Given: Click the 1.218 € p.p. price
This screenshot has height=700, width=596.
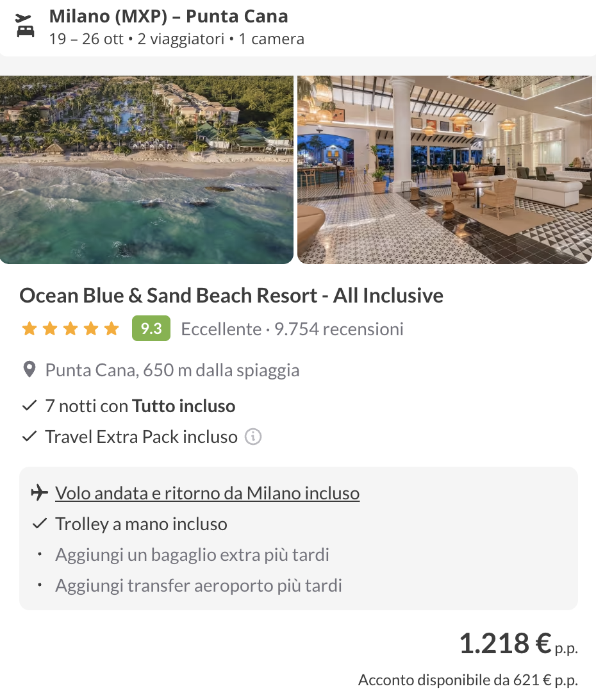Looking at the screenshot, I should 518,644.
